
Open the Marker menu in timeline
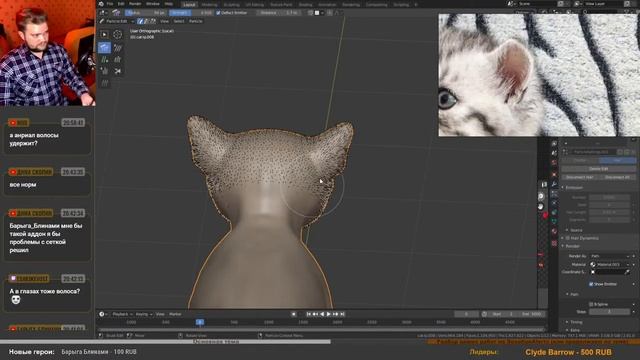tap(175, 314)
